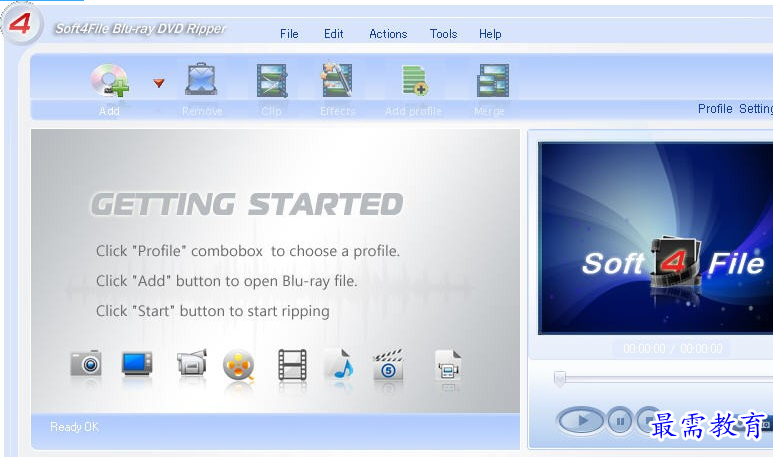Click Play in the preview player
773x457 pixels.
(x=581, y=421)
